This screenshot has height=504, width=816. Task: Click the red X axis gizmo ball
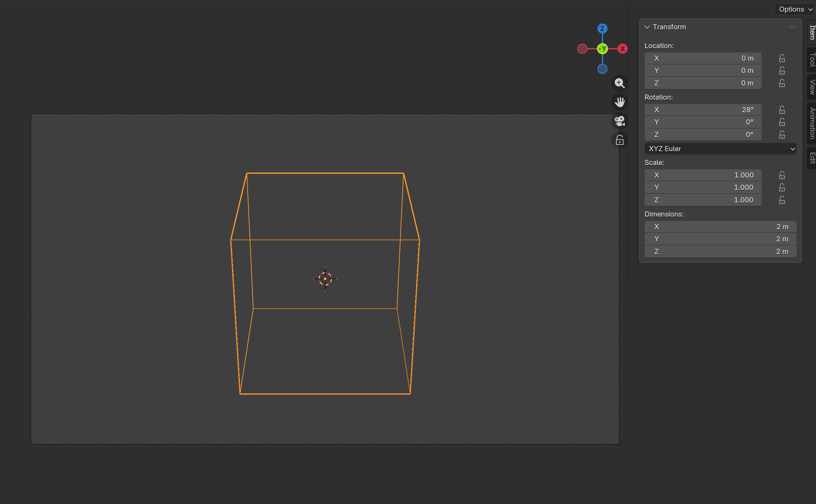(x=622, y=49)
